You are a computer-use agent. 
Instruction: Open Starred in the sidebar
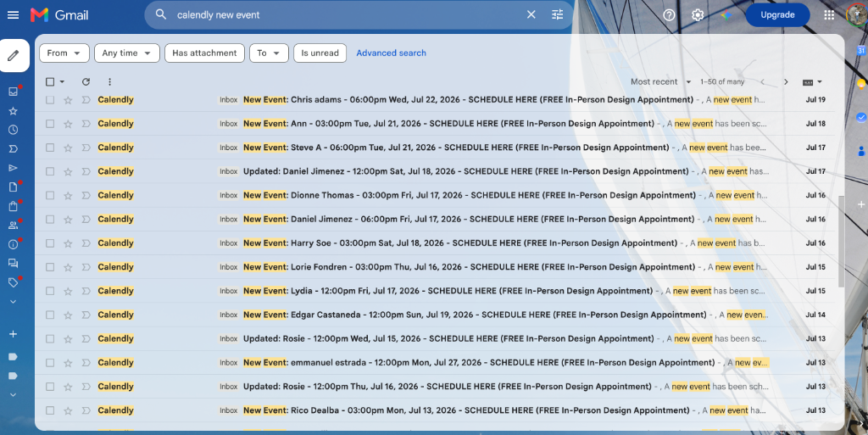(x=14, y=111)
